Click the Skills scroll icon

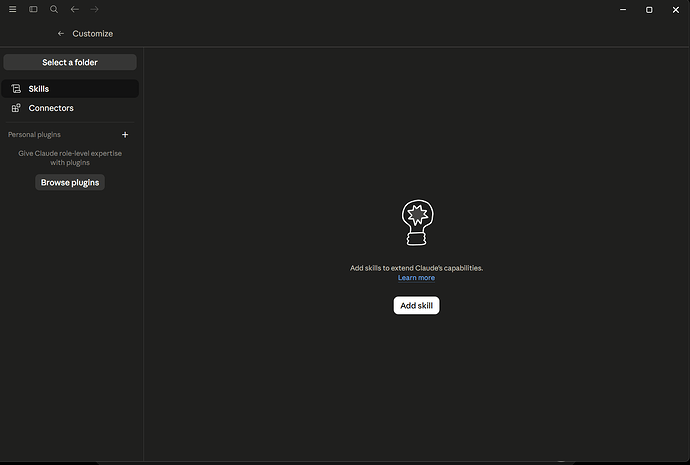[x=16, y=89]
